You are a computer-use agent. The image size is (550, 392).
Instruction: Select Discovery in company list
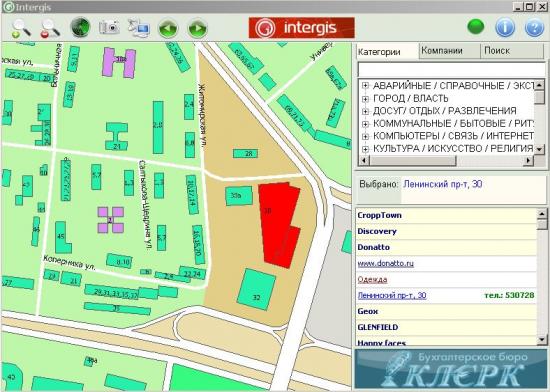[x=377, y=231]
